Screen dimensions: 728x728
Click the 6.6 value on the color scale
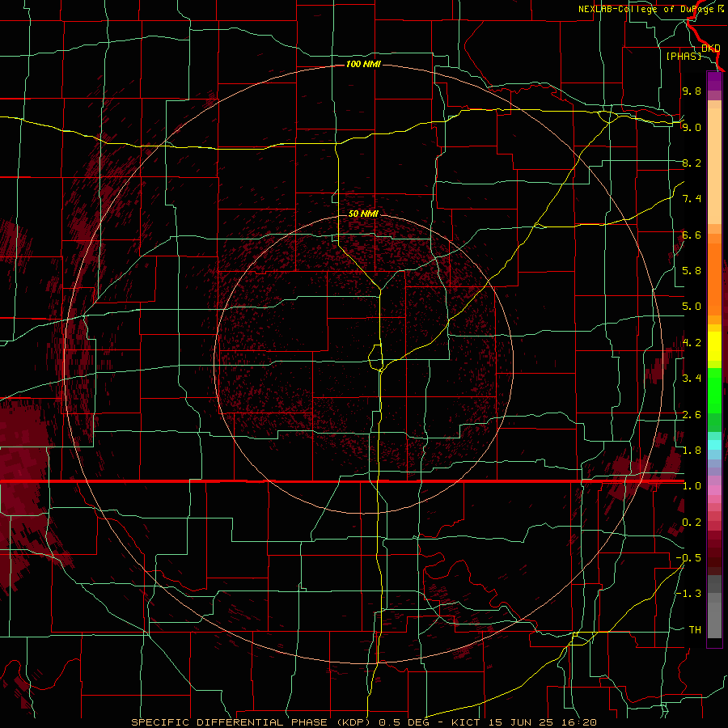(x=692, y=235)
